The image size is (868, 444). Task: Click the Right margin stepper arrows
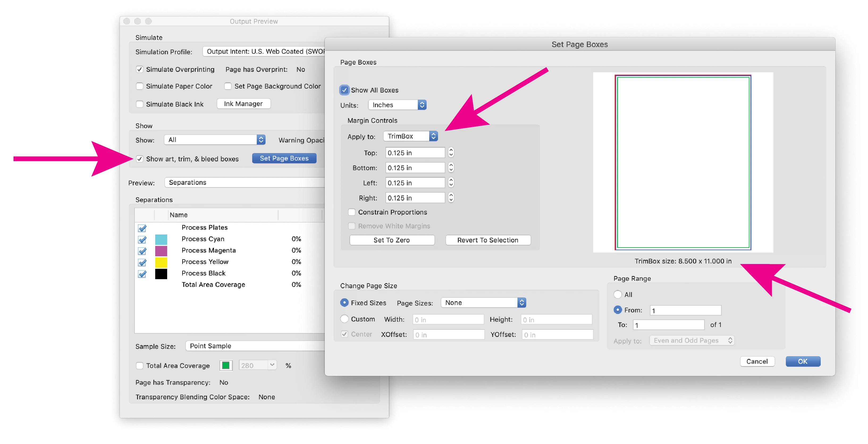click(x=451, y=198)
